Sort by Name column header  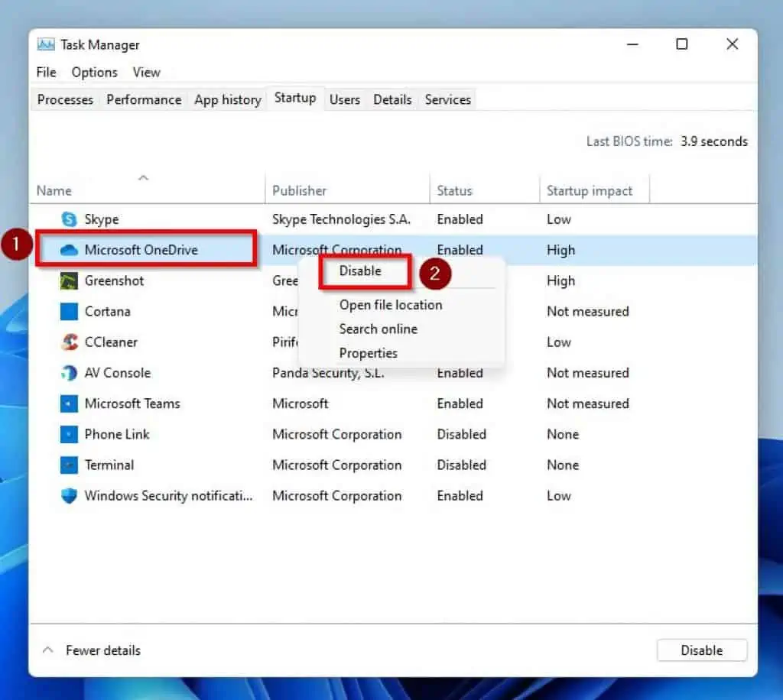pyautogui.click(x=54, y=191)
